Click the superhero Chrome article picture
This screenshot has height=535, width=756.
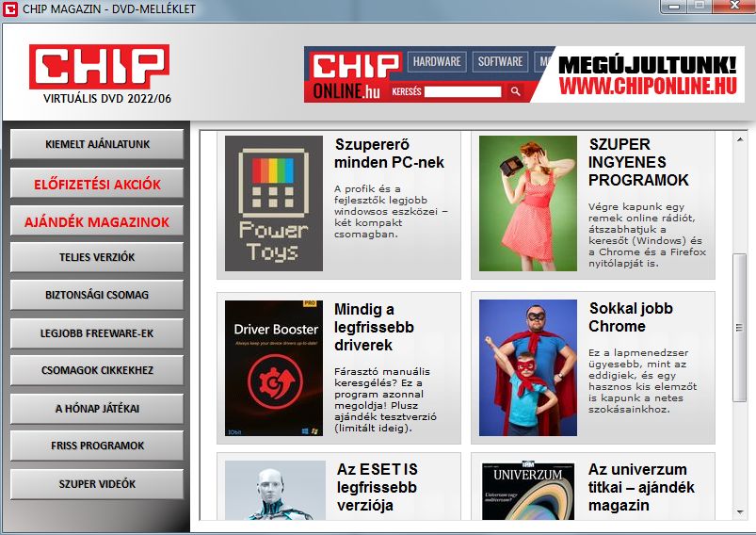[x=527, y=367]
